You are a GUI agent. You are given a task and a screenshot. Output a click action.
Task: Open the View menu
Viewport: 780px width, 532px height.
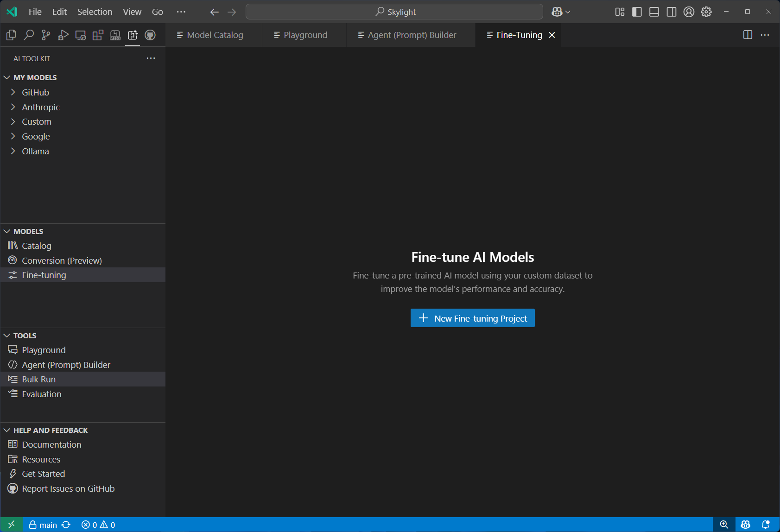point(132,12)
